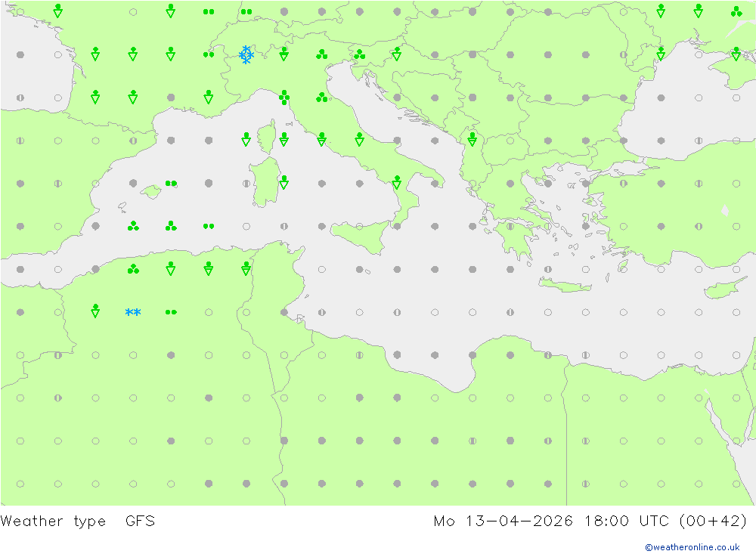Open the weatheronline.co.uk copyright link

pos(692,547)
